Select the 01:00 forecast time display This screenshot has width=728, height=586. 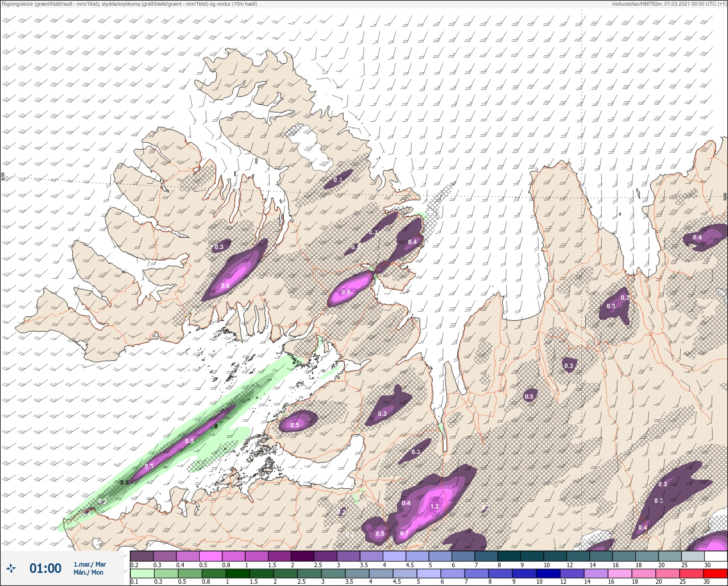[45, 568]
